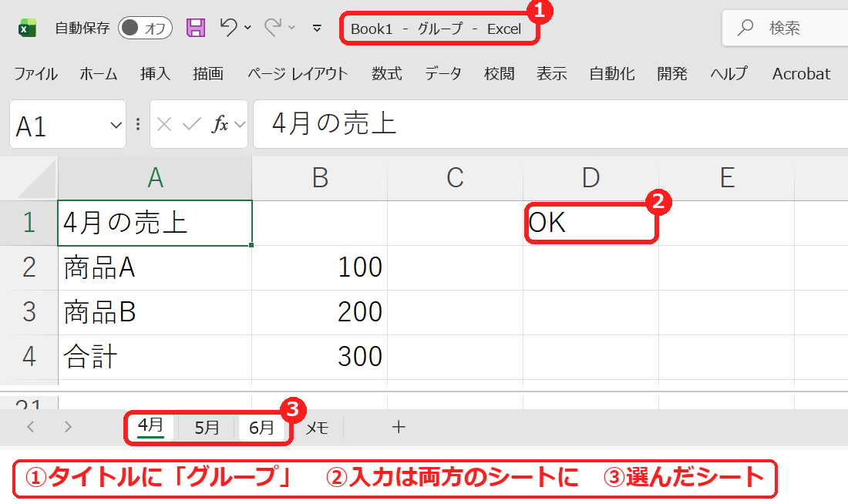Select column D header

point(591,178)
